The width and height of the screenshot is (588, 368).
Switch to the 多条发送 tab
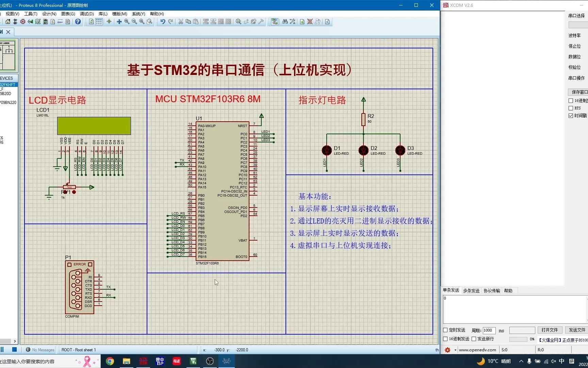point(471,291)
